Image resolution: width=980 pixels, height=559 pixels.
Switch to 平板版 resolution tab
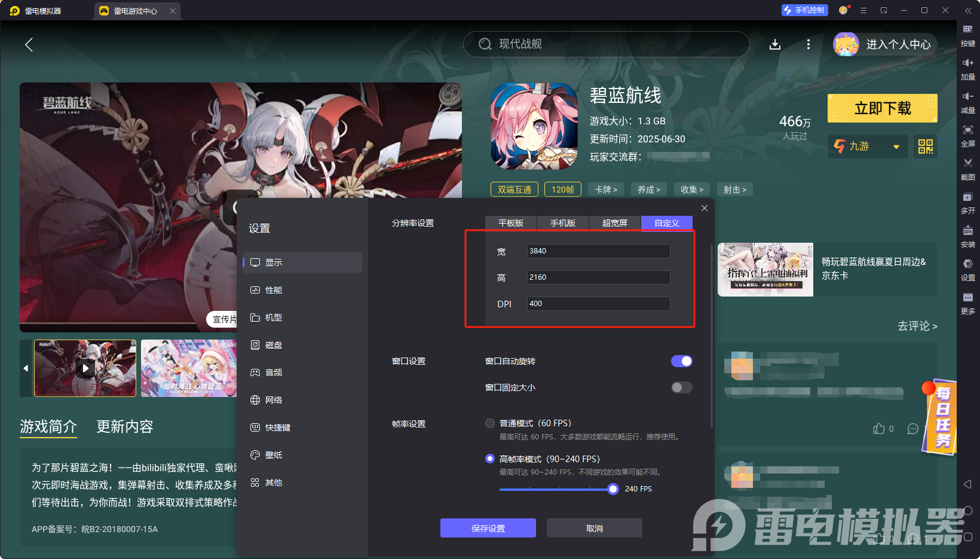click(511, 223)
